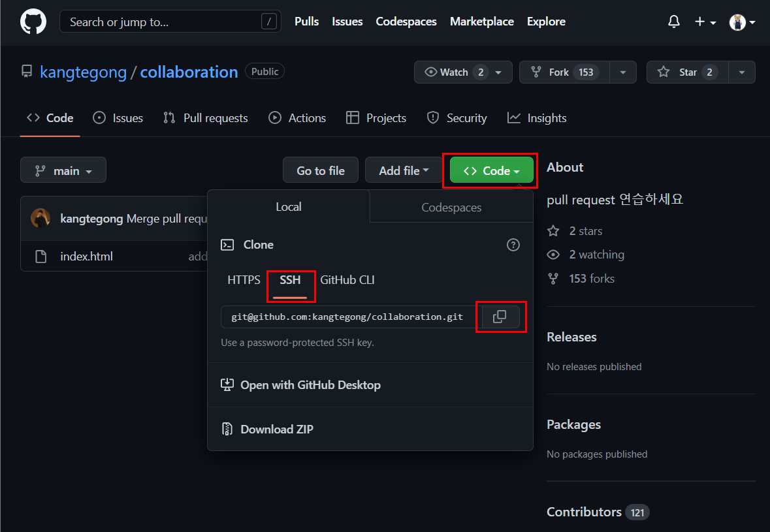
Task: Expand the Add file dropdown
Action: [404, 170]
